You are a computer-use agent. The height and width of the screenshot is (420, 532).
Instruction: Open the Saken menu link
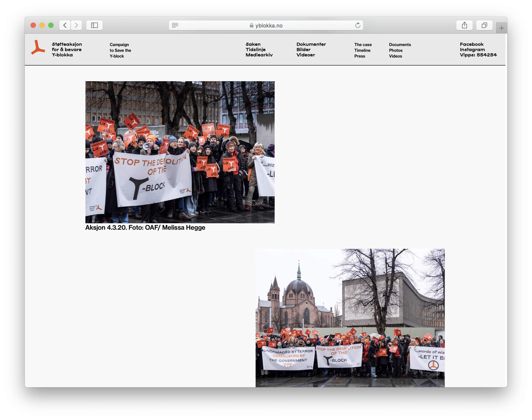coord(253,44)
